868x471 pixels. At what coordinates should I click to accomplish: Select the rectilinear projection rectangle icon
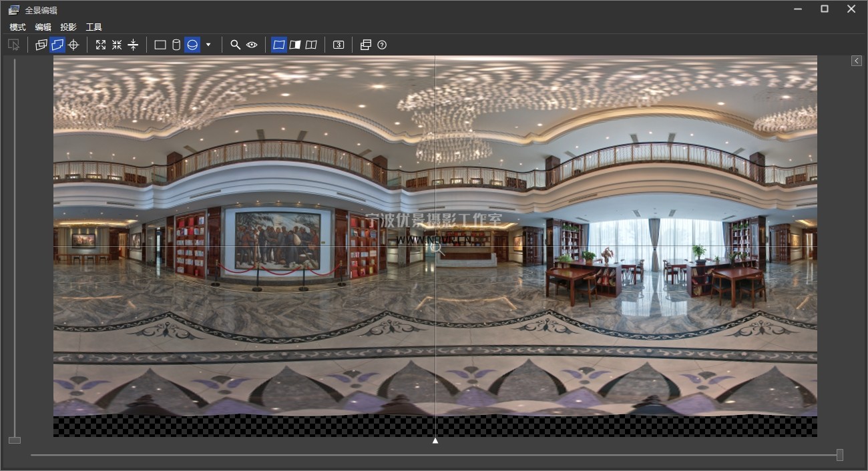[160, 45]
